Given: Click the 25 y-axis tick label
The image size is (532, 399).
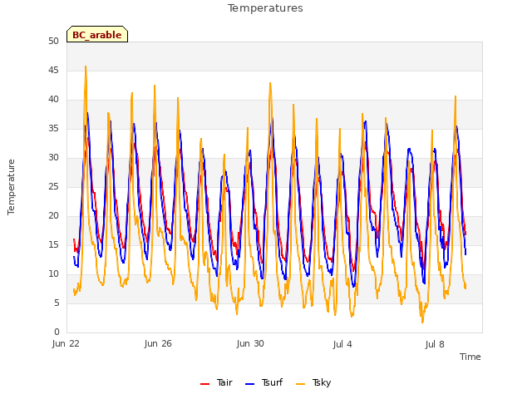Looking at the screenshot, I should [x=53, y=187].
